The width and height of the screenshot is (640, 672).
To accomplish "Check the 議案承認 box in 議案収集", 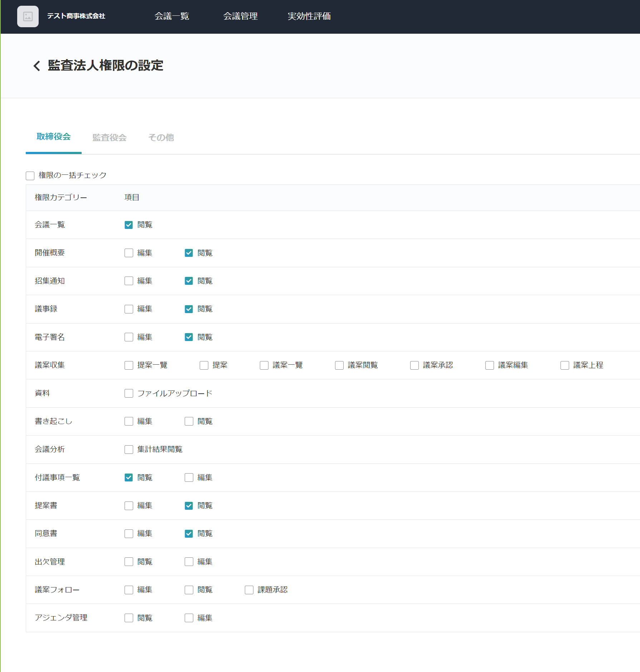I will pyautogui.click(x=414, y=365).
